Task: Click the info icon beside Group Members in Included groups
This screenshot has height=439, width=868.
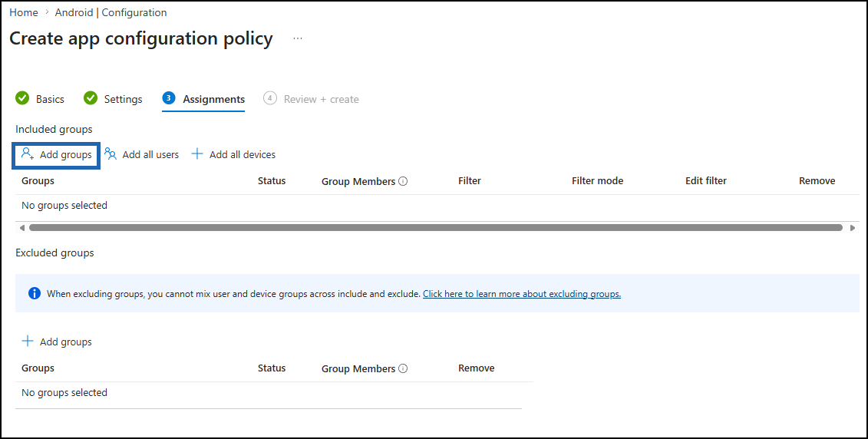Action: point(403,181)
